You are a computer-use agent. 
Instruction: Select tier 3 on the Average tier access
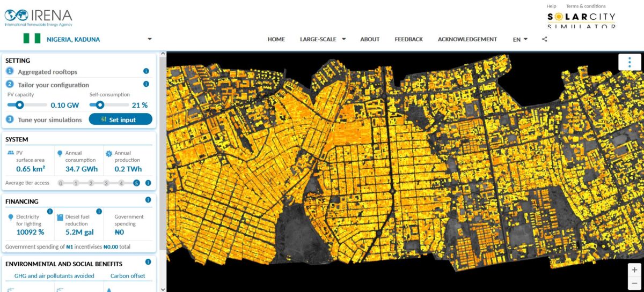(106, 183)
